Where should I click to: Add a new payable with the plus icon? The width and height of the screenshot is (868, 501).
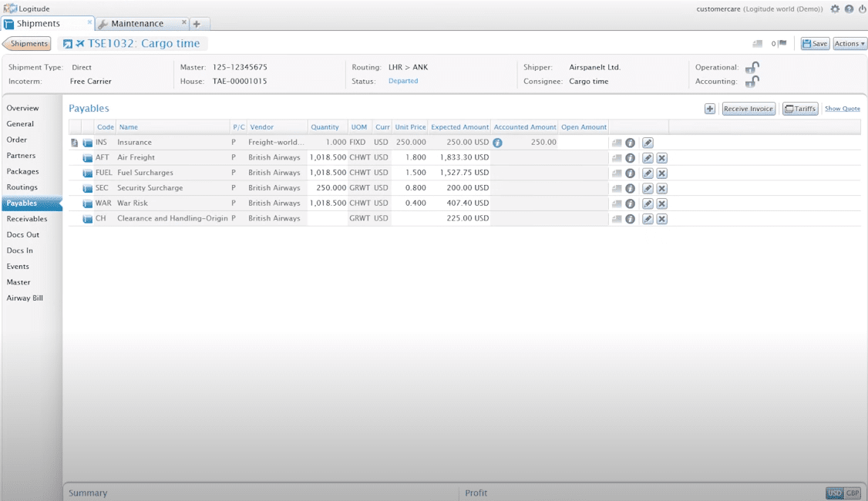pos(710,109)
